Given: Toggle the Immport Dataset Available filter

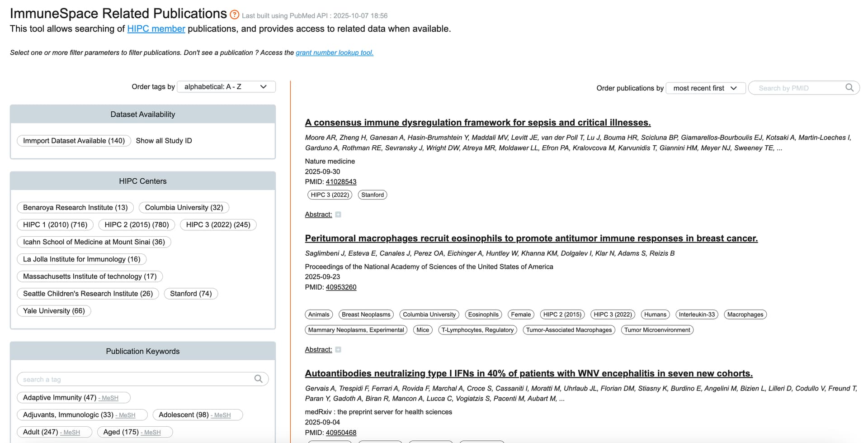Looking at the screenshot, I should click(74, 141).
